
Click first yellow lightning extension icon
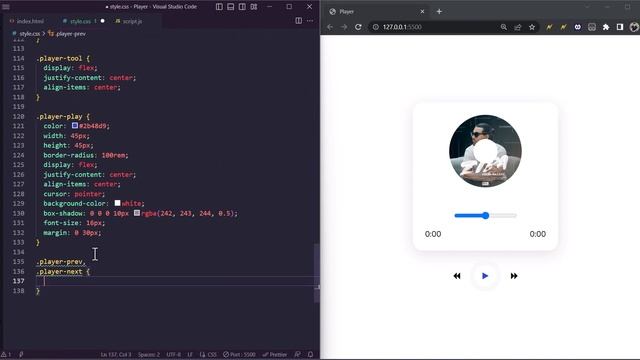coord(549,27)
